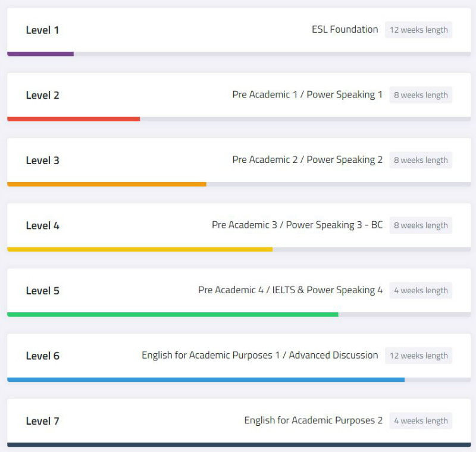Click the red Level 2 progress bar
476x452 pixels.
click(73, 119)
